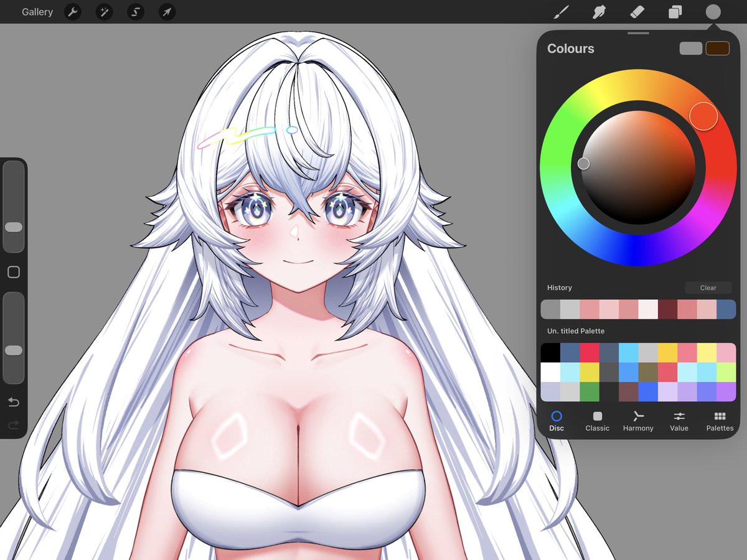Open the Layers panel
747x560 pixels.
pos(674,12)
